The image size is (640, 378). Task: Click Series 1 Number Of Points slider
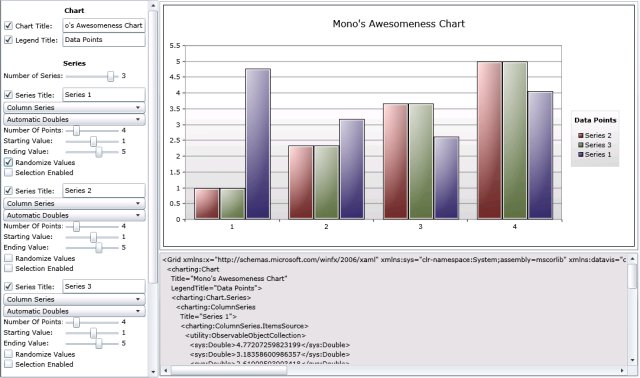(76, 131)
